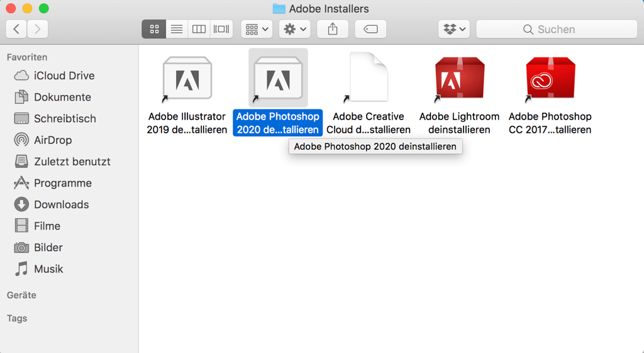Click the Share toolbar button
The height and width of the screenshot is (353, 644).
click(333, 29)
